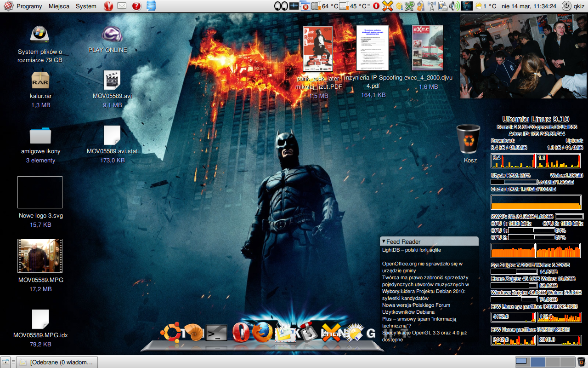The height and width of the screenshot is (368, 588).
Task: Open feed LightDB – polski fork sqlite
Action: pos(412,250)
